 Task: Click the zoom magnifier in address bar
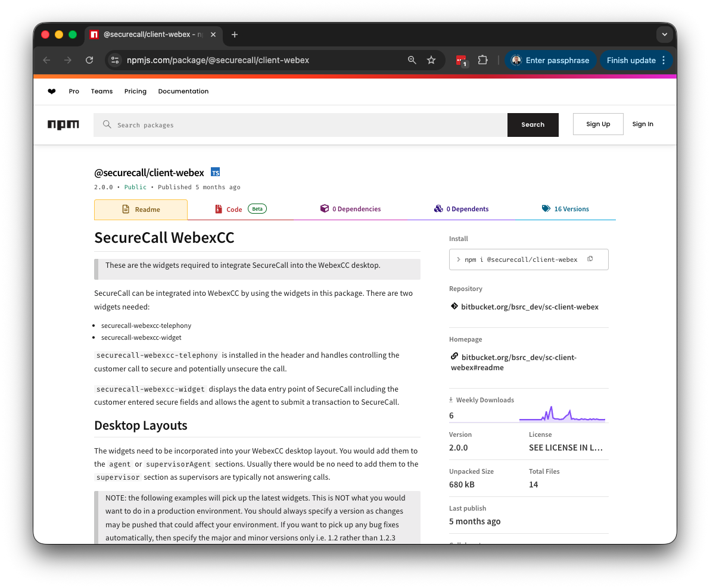click(412, 60)
